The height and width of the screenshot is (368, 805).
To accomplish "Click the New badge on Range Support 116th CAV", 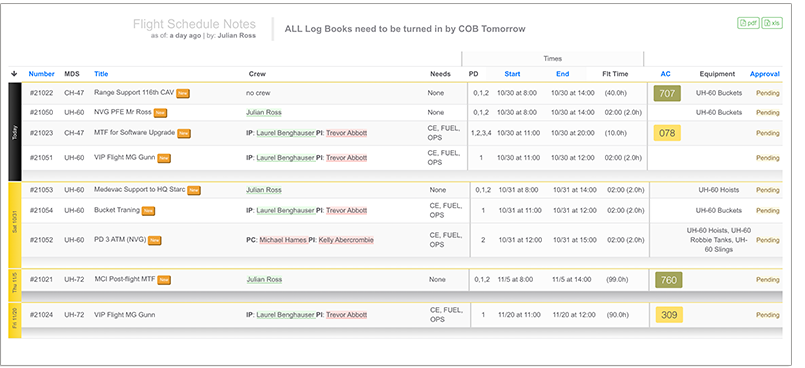I will point(183,93).
